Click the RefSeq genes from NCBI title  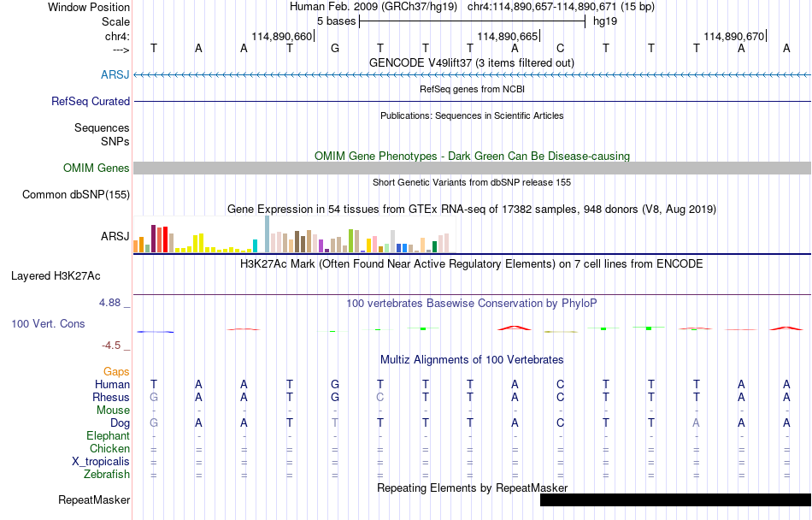pos(472,89)
